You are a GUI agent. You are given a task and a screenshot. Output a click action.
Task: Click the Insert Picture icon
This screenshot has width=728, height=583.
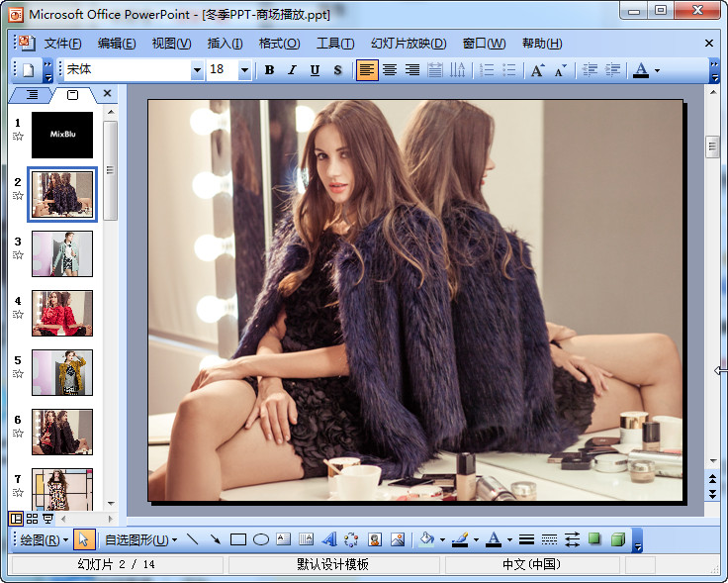point(398,539)
